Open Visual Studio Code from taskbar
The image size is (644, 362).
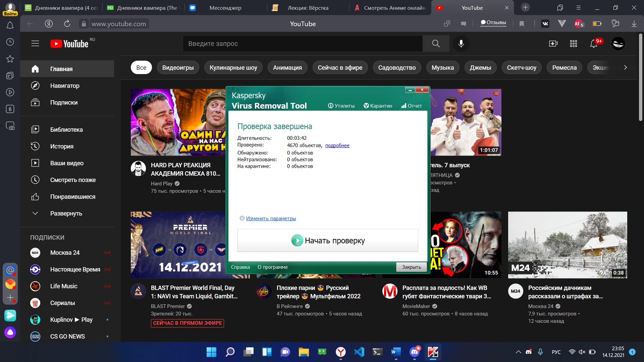click(x=359, y=352)
